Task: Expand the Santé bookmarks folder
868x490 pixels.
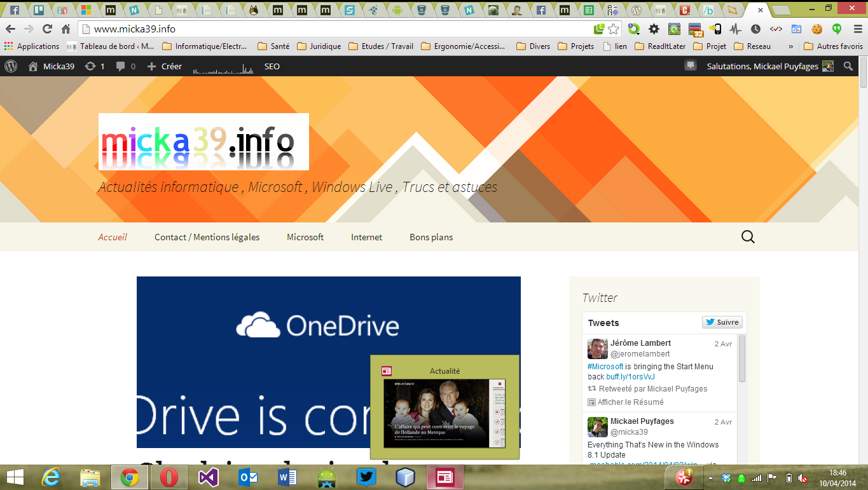Action: click(273, 46)
